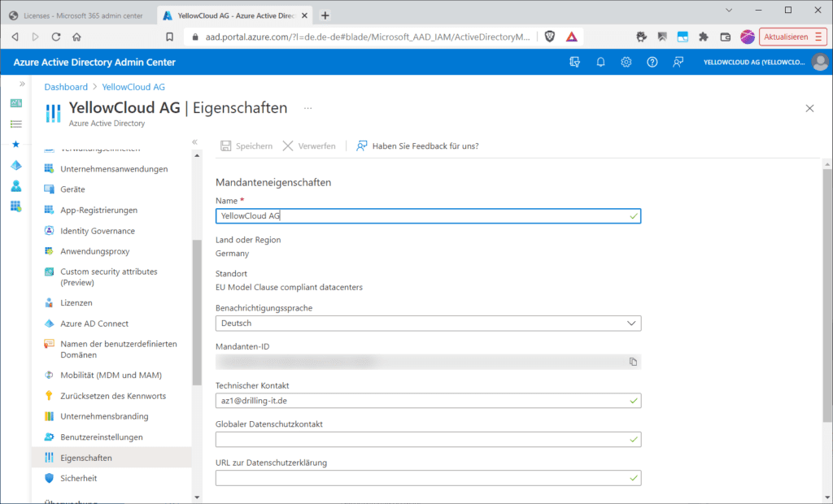Viewport: 833px width, 504px height.
Task: Edit the Technischer Kontakt field
Action: 428,401
